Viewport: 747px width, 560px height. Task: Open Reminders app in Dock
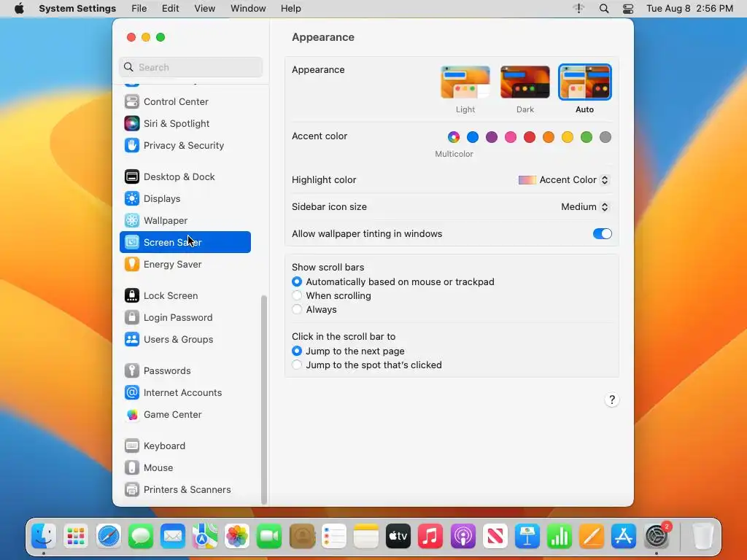tap(334, 536)
